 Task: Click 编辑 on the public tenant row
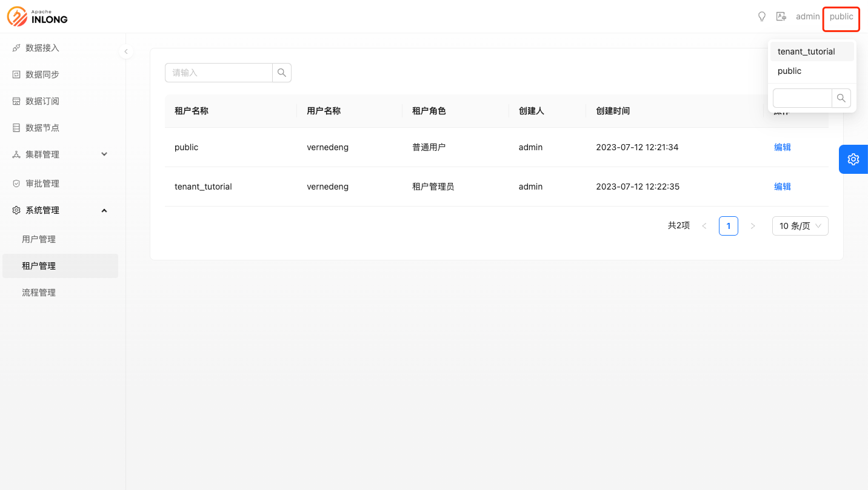(783, 147)
